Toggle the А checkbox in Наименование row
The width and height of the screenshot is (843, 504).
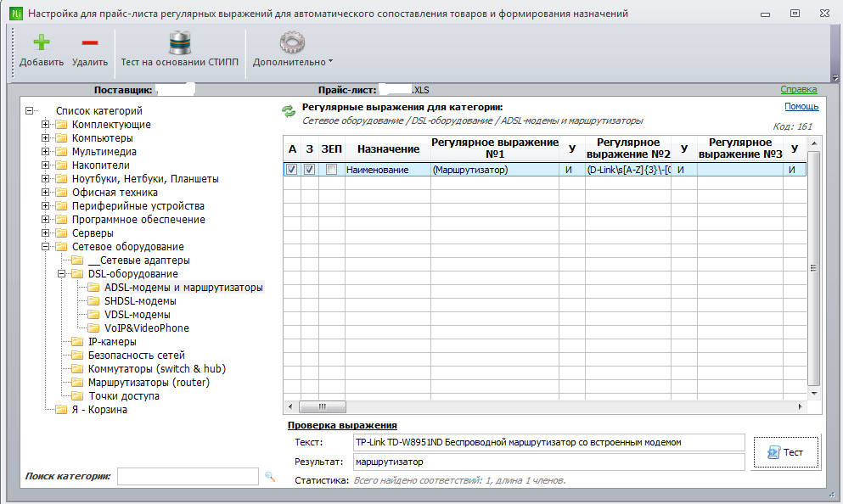click(291, 170)
